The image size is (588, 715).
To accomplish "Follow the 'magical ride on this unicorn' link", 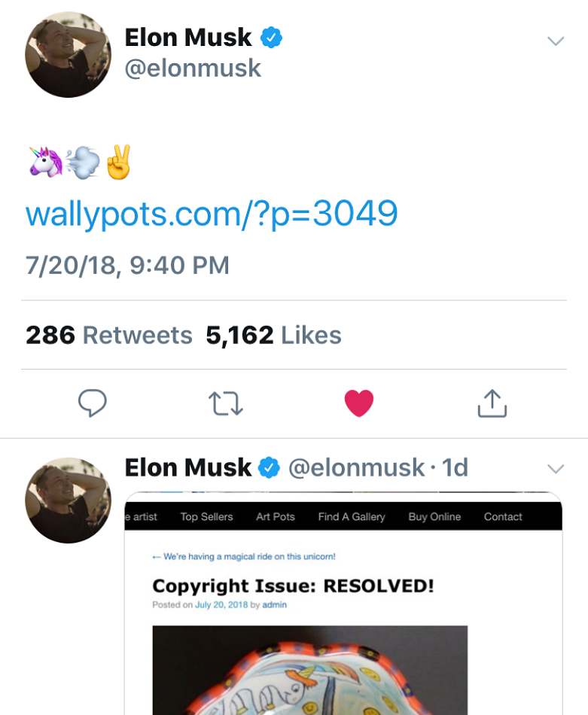I will point(244,557).
